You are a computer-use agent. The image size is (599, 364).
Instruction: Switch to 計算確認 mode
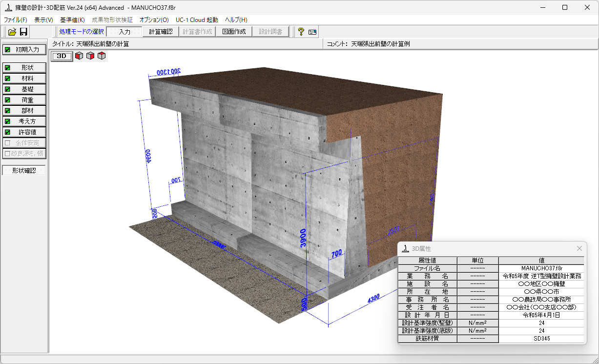[161, 32]
